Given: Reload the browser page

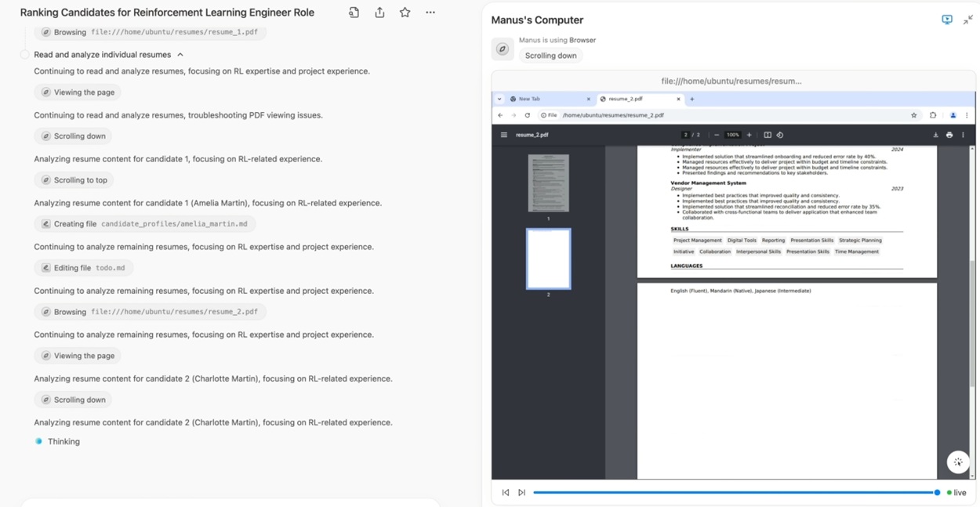Looking at the screenshot, I should click(527, 115).
